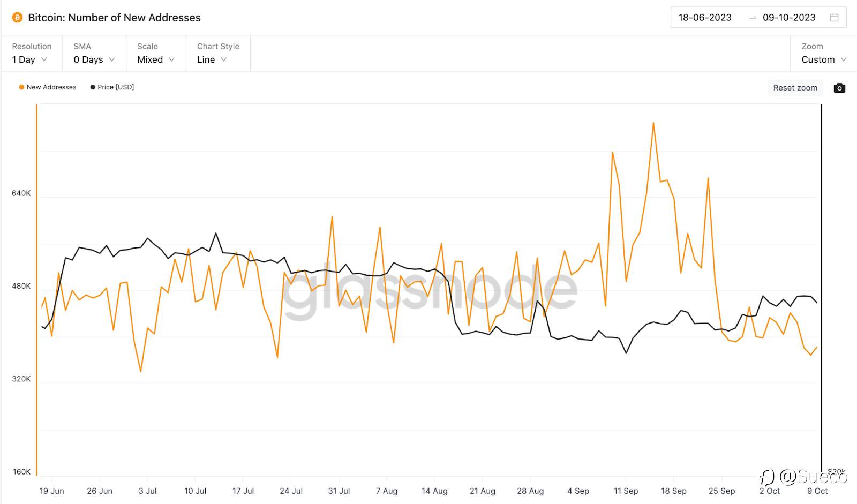Click the 18 Sep x-axis label
The height and width of the screenshot is (504, 857).
point(673,491)
